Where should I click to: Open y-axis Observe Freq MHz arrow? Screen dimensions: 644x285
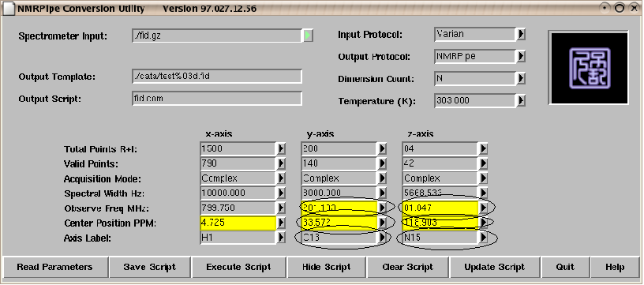(382, 208)
